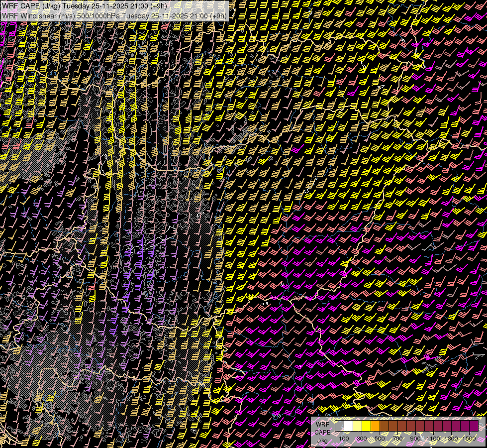The height and width of the screenshot is (448, 487).
Task: Click the 1300 legend tick label
Action: (x=451, y=439)
